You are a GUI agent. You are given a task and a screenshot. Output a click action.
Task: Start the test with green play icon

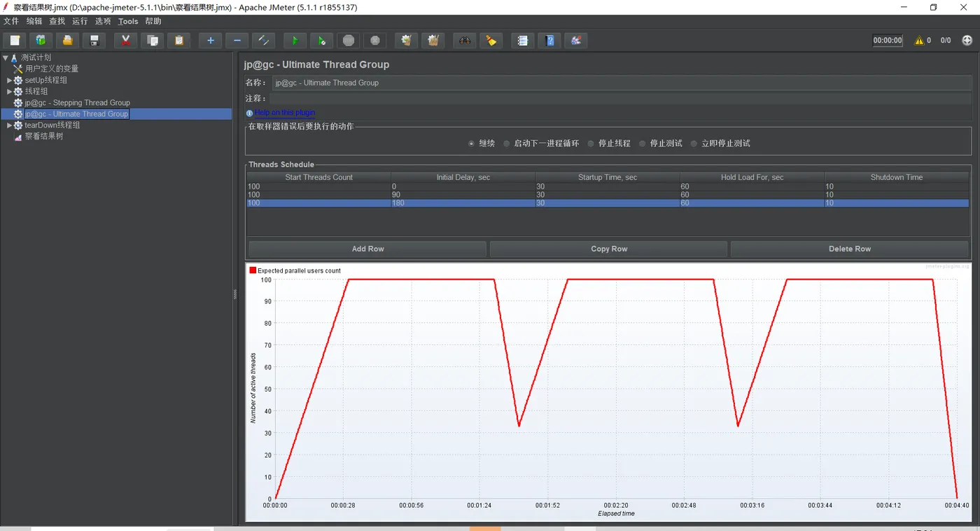click(295, 41)
